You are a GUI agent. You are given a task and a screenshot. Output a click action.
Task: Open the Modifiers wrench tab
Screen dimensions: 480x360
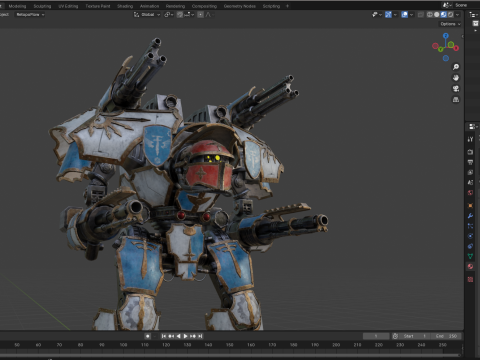pyautogui.click(x=470, y=216)
